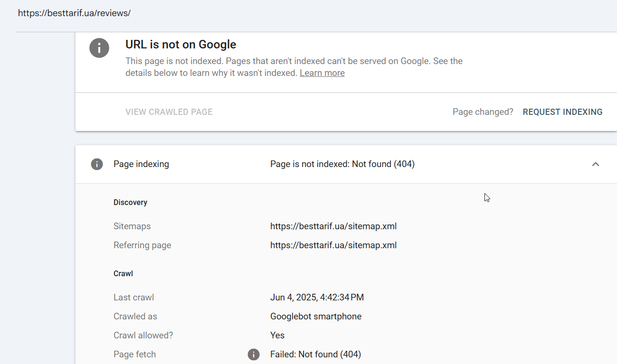The width and height of the screenshot is (617, 364).
Task: Click REQUEST INDEXING
Action: point(562,112)
